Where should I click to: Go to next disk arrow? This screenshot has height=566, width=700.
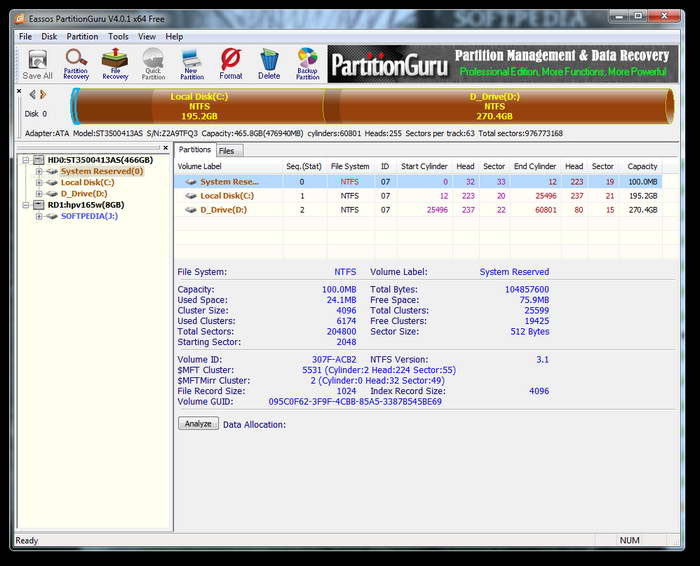point(43,94)
